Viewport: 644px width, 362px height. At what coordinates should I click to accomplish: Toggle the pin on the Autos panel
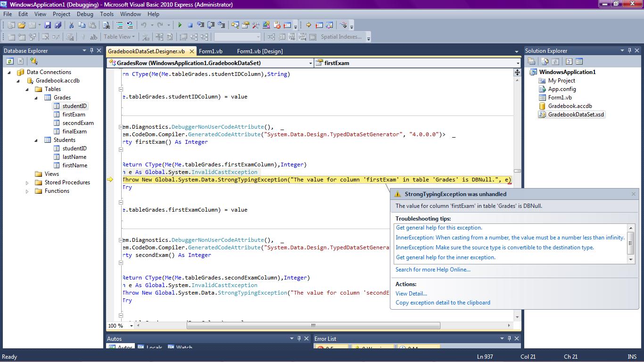point(299,338)
